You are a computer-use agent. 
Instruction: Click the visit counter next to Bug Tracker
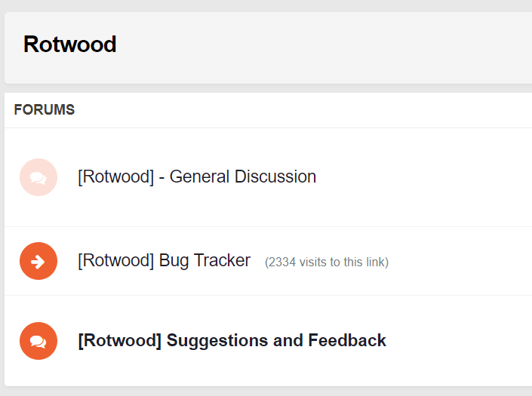(326, 262)
